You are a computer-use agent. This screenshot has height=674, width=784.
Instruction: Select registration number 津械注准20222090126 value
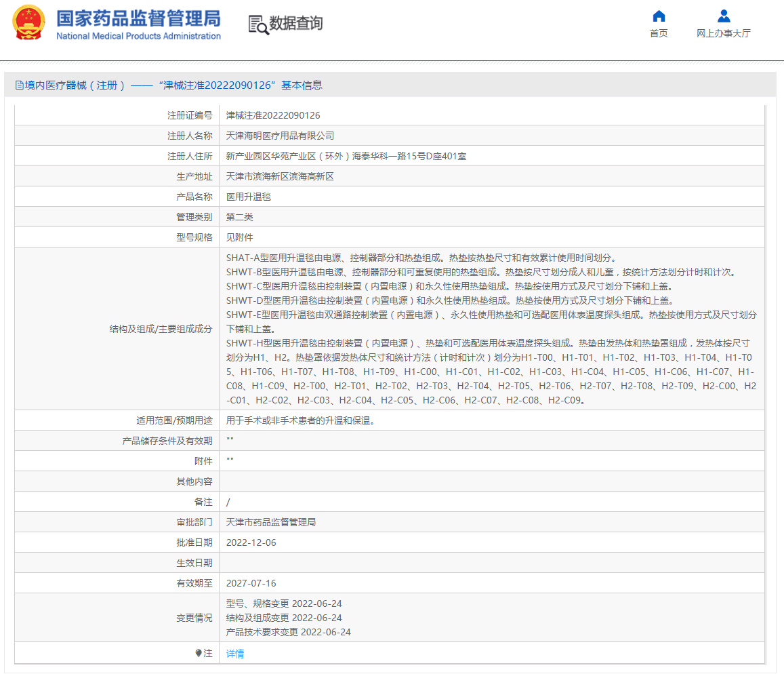pyautogui.click(x=273, y=115)
